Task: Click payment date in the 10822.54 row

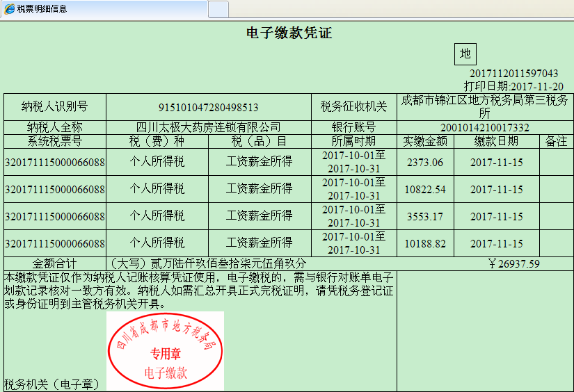Action: (496, 190)
